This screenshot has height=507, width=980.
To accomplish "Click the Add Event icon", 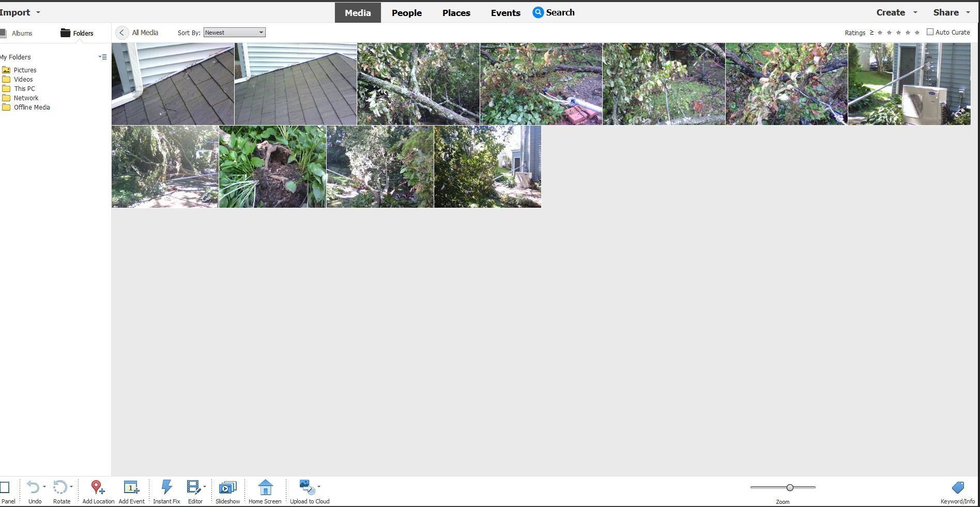I will (131, 486).
